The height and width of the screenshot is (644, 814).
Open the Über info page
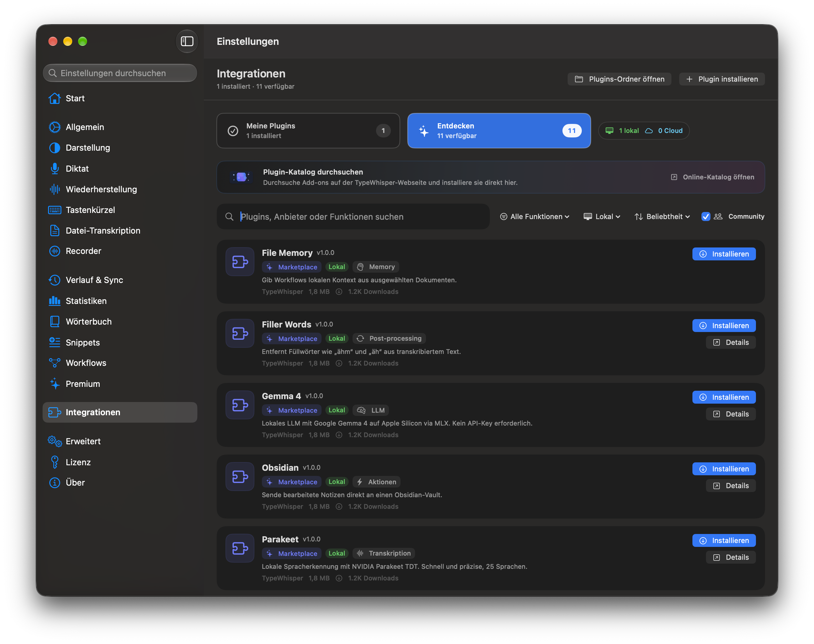119,483
